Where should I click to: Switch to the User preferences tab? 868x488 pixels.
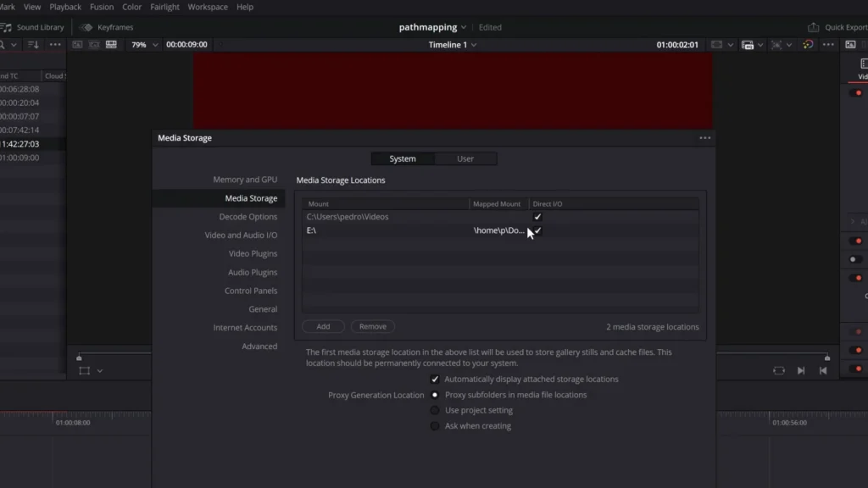465,158
